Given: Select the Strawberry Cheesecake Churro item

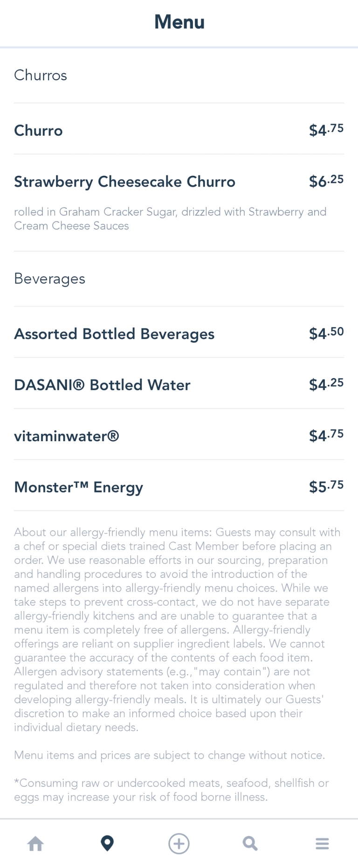Looking at the screenshot, I should point(124,181).
